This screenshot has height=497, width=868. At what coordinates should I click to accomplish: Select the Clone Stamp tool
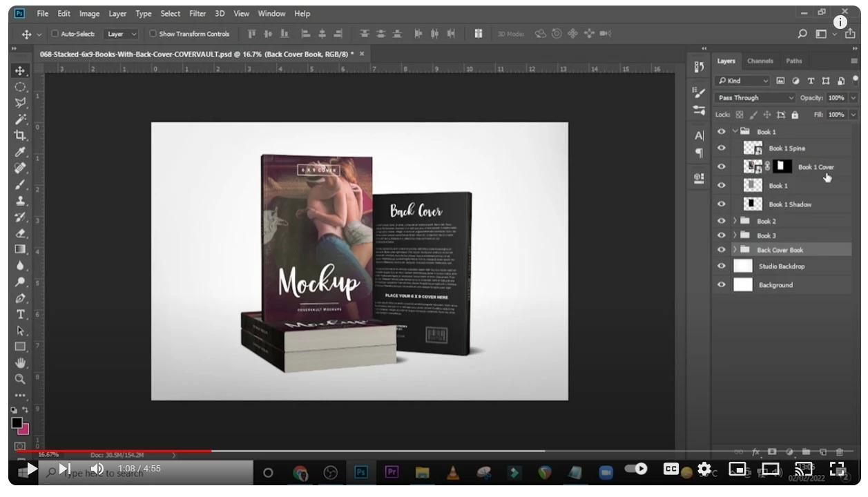pos(20,201)
